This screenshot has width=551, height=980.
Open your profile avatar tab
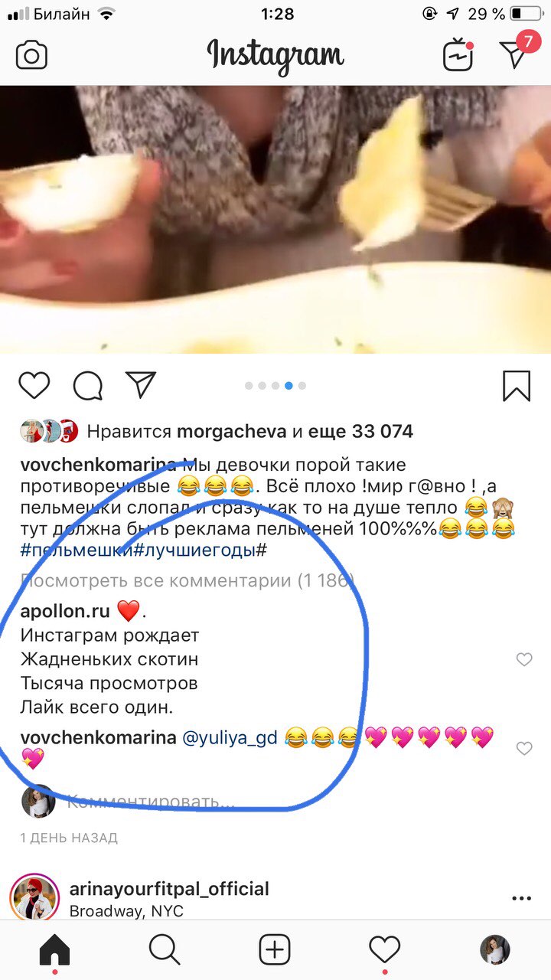click(x=495, y=950)
